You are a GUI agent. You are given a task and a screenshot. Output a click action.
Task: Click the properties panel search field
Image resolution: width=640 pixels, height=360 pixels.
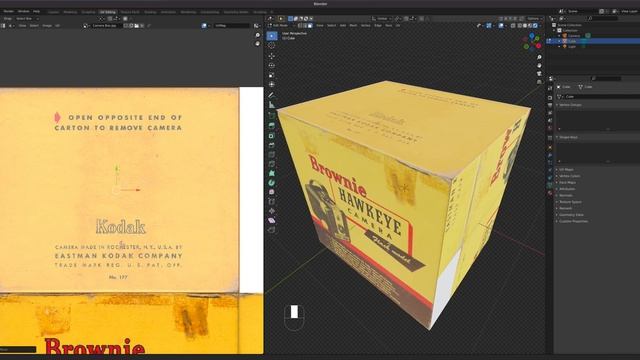(x=607, y=78)
